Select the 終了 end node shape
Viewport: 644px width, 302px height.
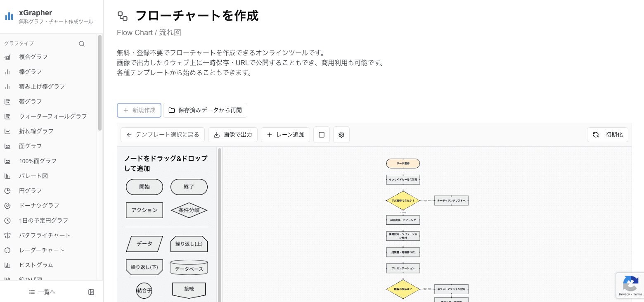pyautogui.click(x=189, y=187)
